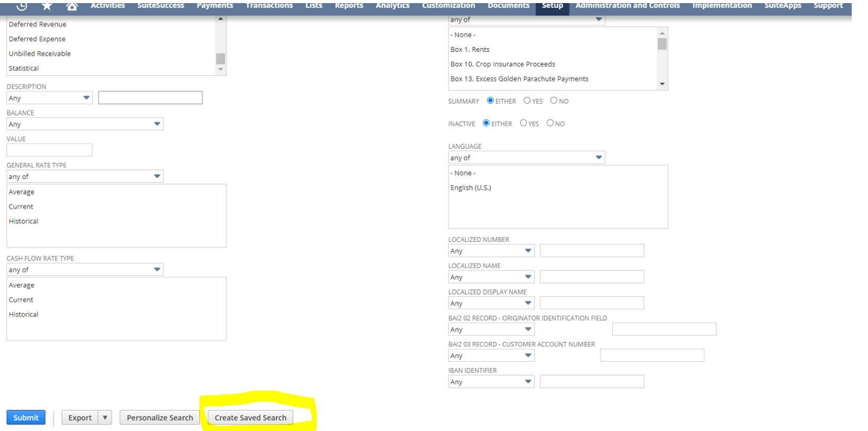Open BAI2 03 Record operator dropdown
Screen dimensions: 868x431
[491, 355]
